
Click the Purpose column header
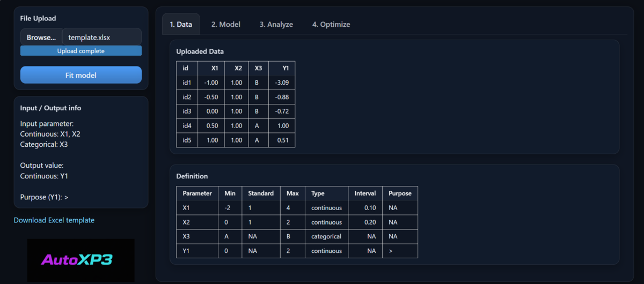click(x=400, y=193)
